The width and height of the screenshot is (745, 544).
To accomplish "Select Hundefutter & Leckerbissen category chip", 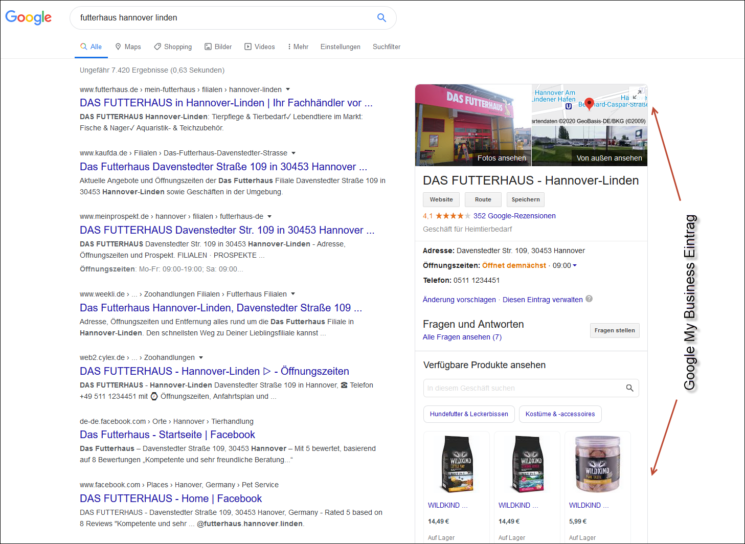I will [x=469, y=414].
